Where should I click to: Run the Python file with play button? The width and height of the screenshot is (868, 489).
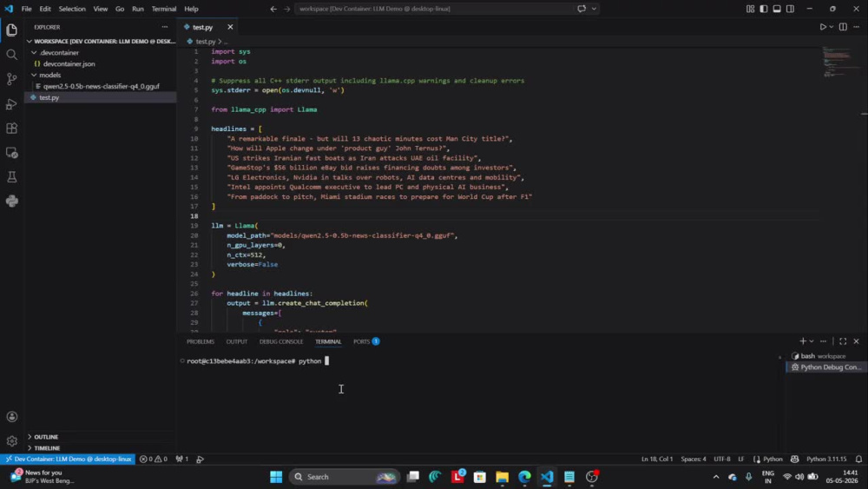coord(823,27)
